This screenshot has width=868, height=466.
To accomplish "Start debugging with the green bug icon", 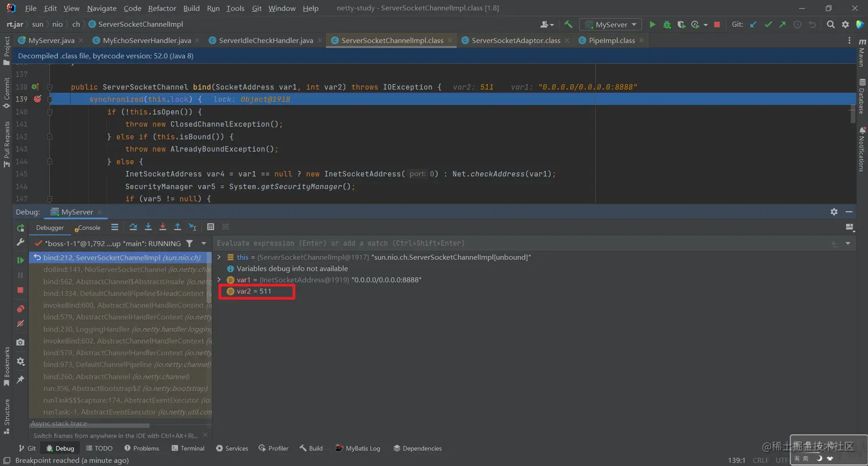I will coord(667,25).
